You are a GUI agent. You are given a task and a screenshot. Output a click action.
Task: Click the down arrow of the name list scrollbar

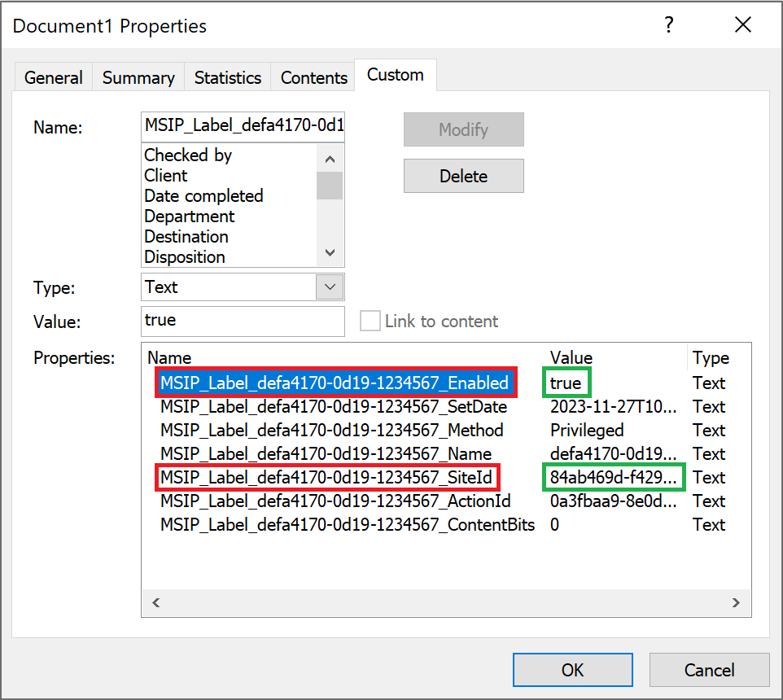(x=330, y=252)
